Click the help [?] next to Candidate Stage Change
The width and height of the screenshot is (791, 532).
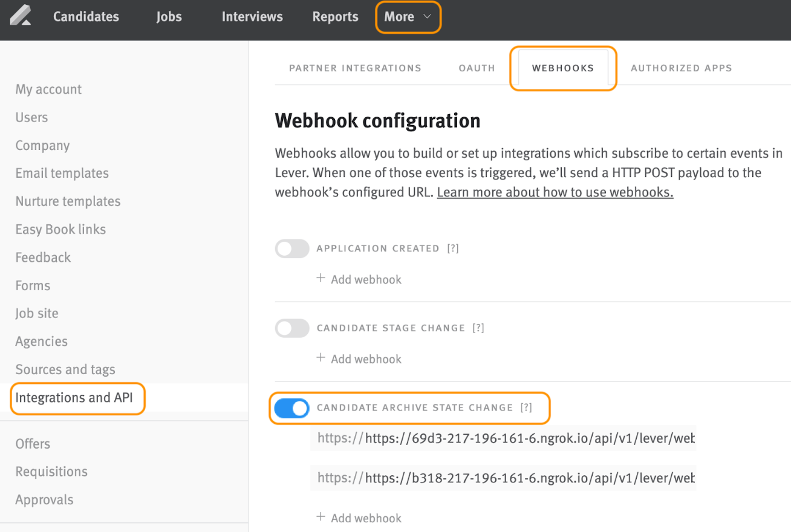(x=478, y=328)
